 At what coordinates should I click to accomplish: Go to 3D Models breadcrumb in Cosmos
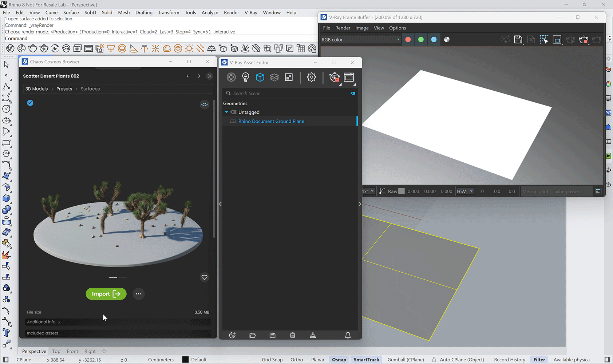pyautogui.click(x=36, y=89)
